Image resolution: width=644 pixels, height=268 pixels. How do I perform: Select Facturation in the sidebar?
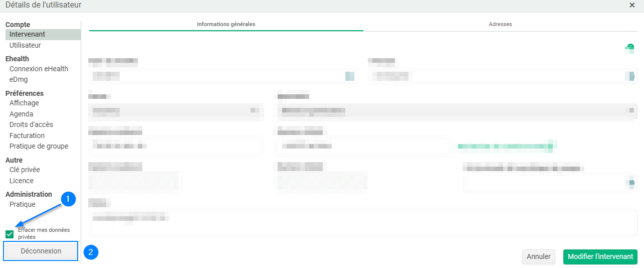27,136
